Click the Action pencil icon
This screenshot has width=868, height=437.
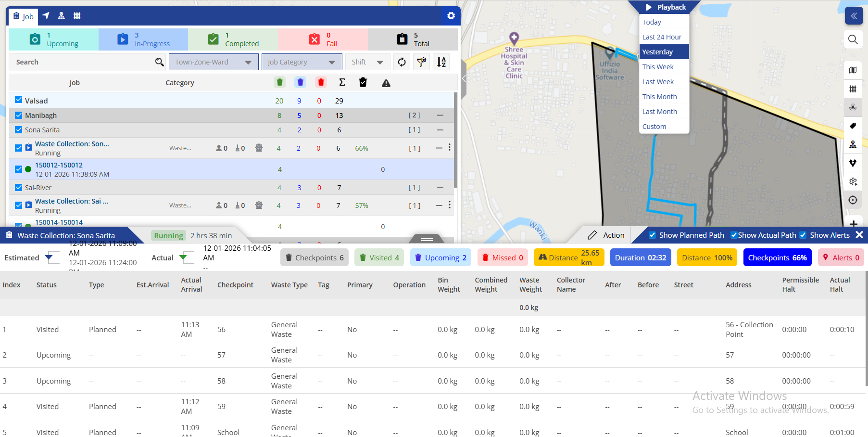click(592, 235)
